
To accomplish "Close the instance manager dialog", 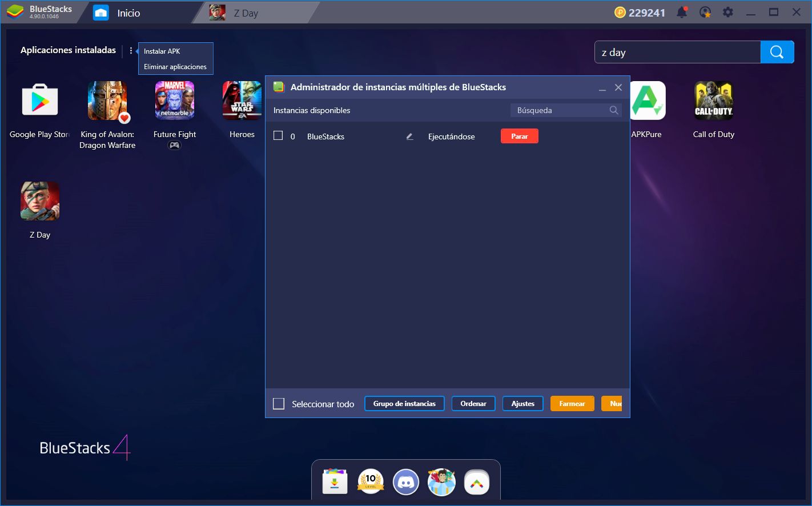I will click(618, 87).
